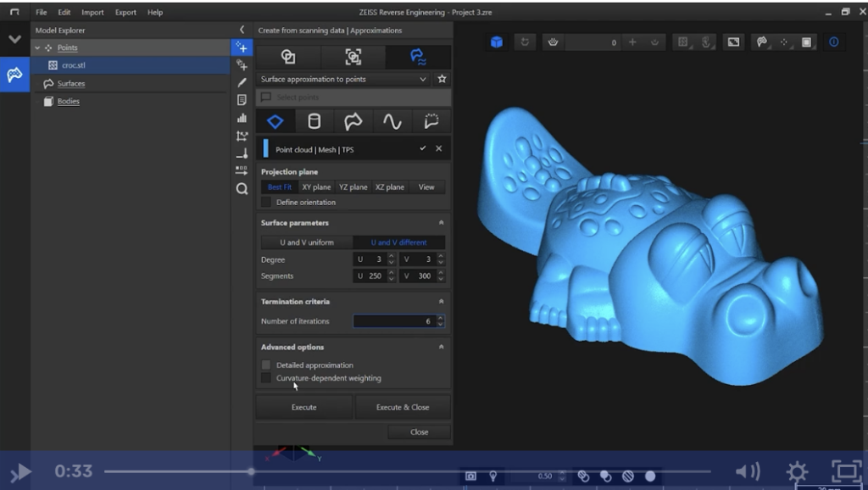Select the Surface approximation tab icon

pyautogui.click(x=418, y=57)
